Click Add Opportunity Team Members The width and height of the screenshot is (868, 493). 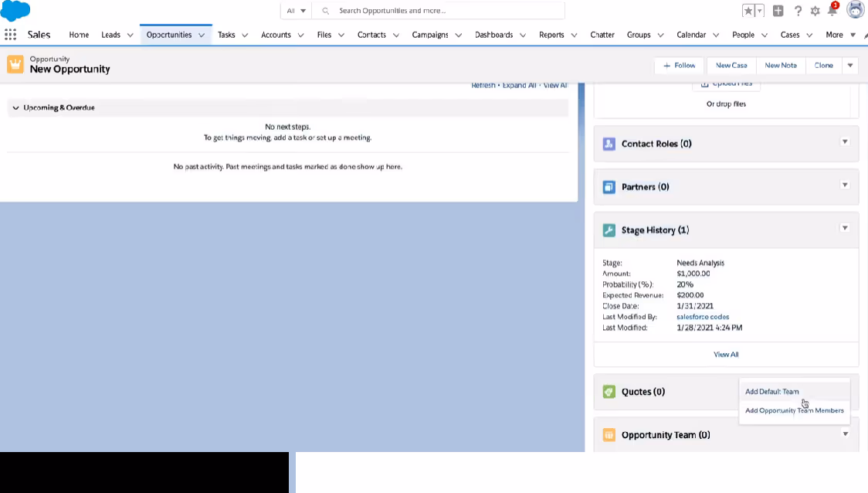(795, 410)
